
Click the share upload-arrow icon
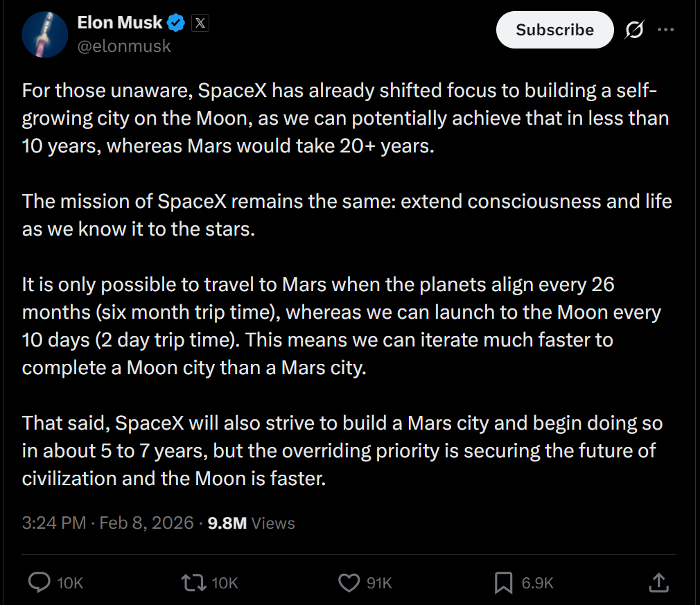pos(659,582)
